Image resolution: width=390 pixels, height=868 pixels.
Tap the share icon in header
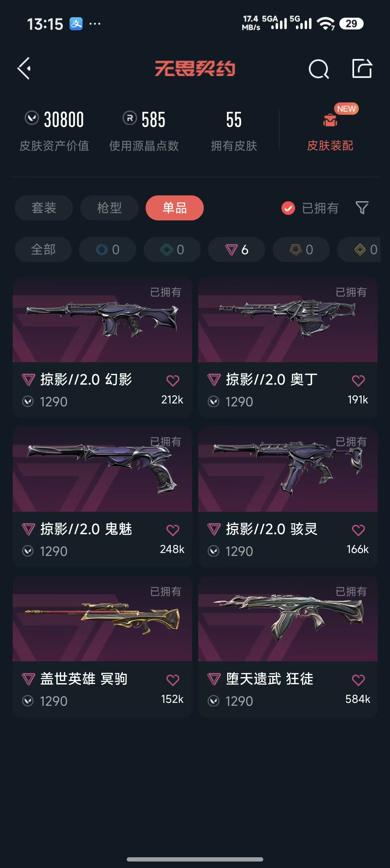[362, 68]
